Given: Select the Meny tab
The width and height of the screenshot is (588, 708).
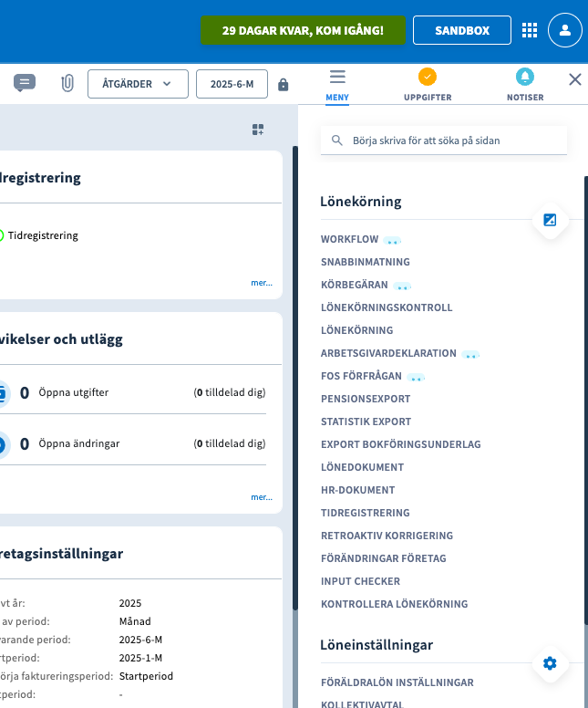Looking at the screenshot, I should (x=337, y=85).
